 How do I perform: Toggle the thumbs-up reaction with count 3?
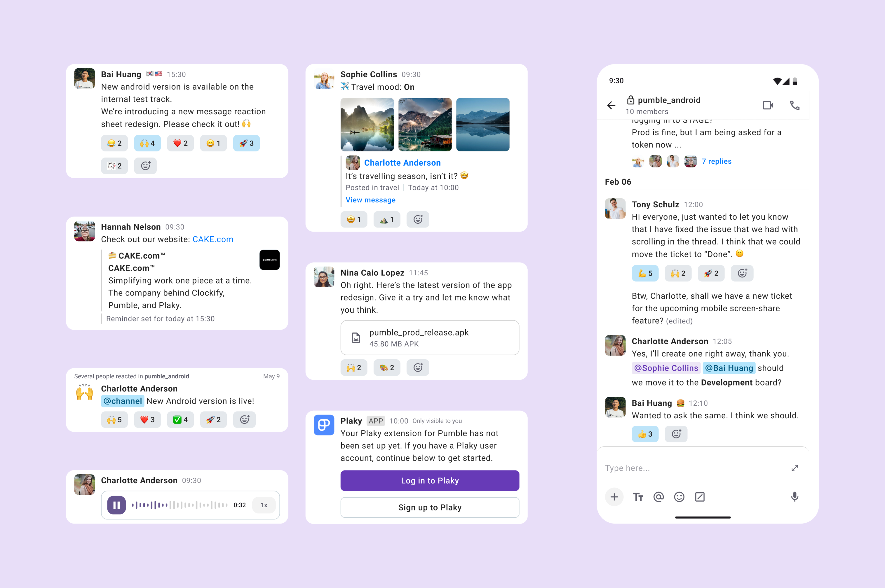645,434
